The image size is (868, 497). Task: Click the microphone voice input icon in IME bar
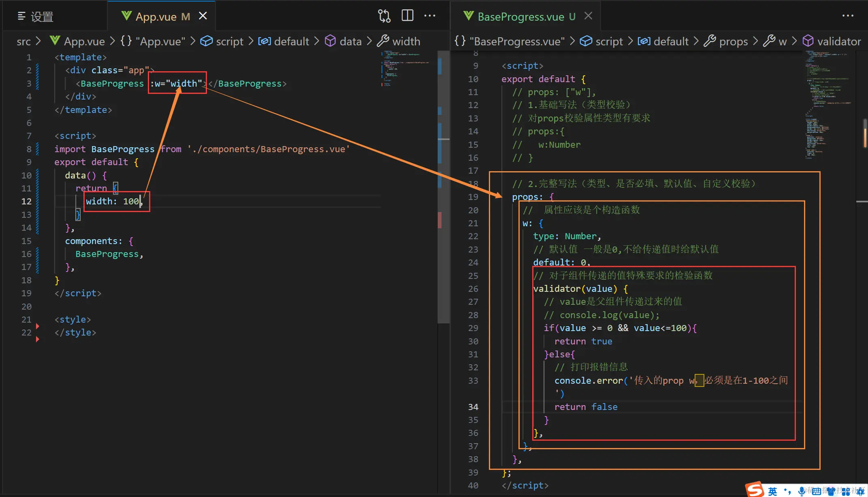pos(801,491)
